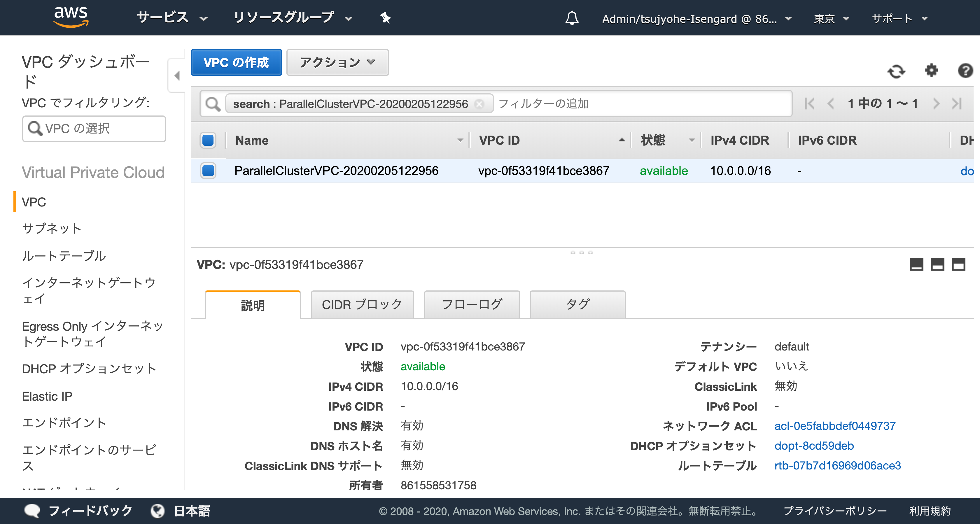Open route table rtb-07b7d16969d06ace3 link

pyautogui.click(x=838, y=465)
